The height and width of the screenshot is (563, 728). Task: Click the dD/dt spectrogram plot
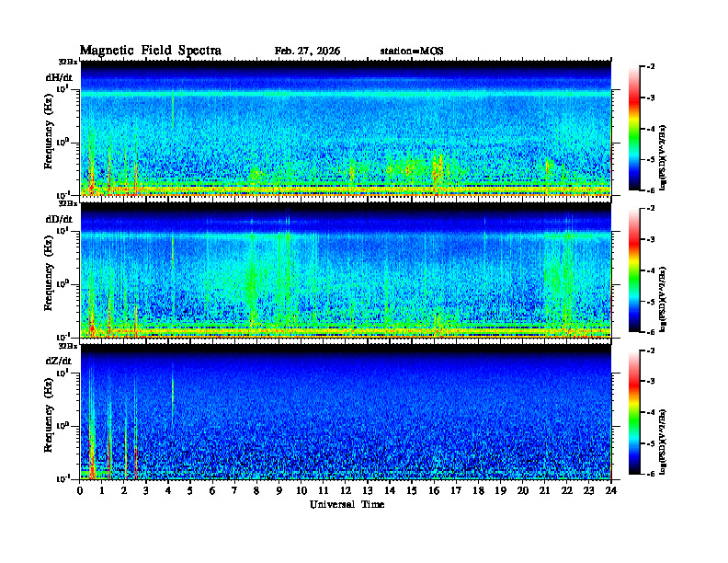tap(346, 270)
